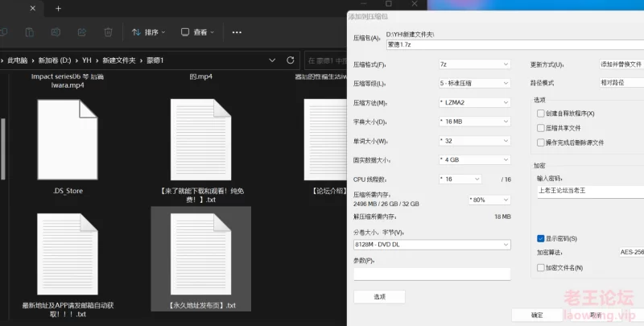Click the rename icon in Explorer toolbar
644x326 pixels.
[56, 32]
